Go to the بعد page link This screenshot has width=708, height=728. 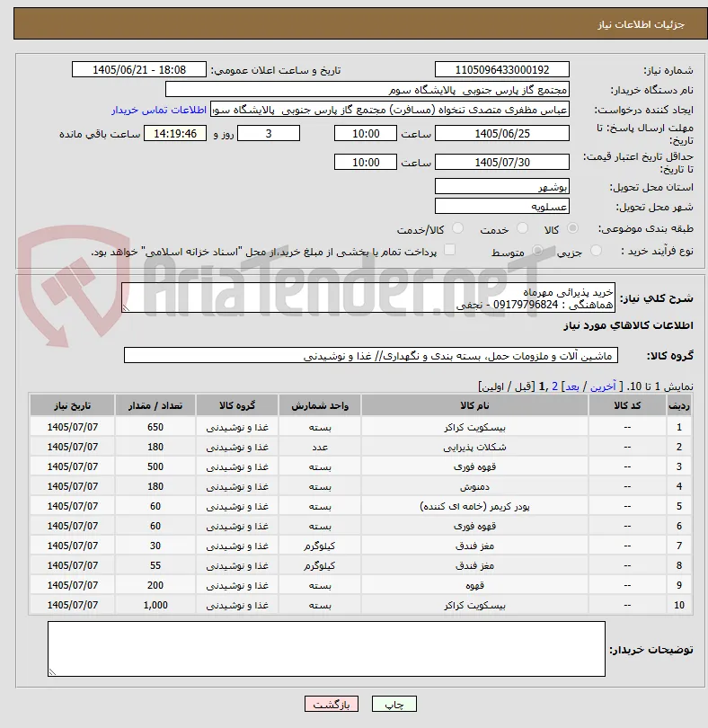[571, 386]
